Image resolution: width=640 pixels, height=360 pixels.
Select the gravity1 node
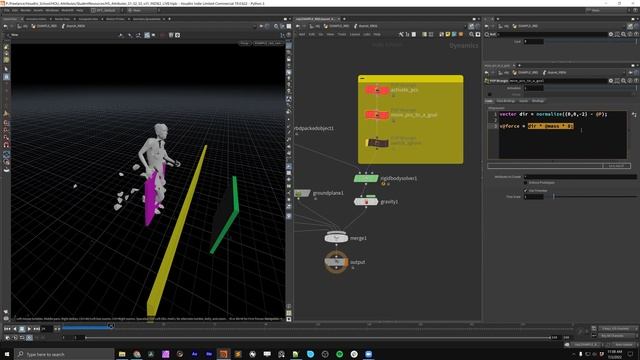(x=366, y=202)
